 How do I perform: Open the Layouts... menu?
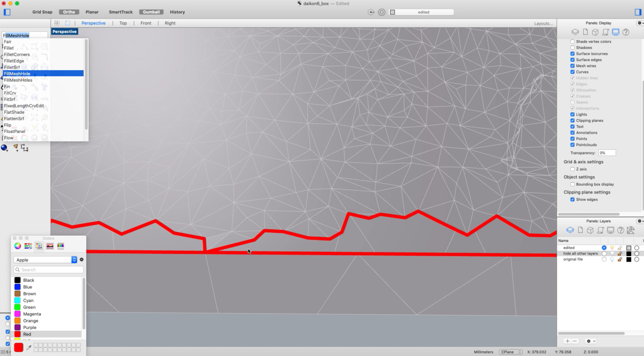click(x=544, y=23)
